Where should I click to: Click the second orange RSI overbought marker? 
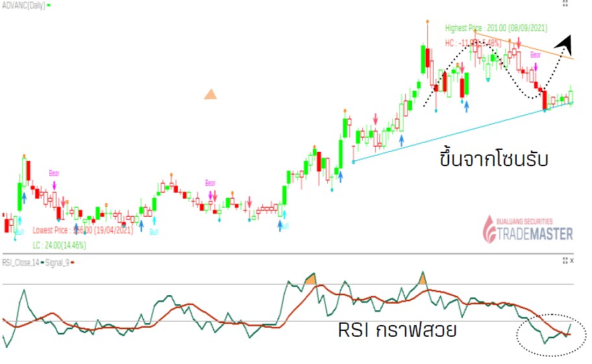tap(423, 279)
